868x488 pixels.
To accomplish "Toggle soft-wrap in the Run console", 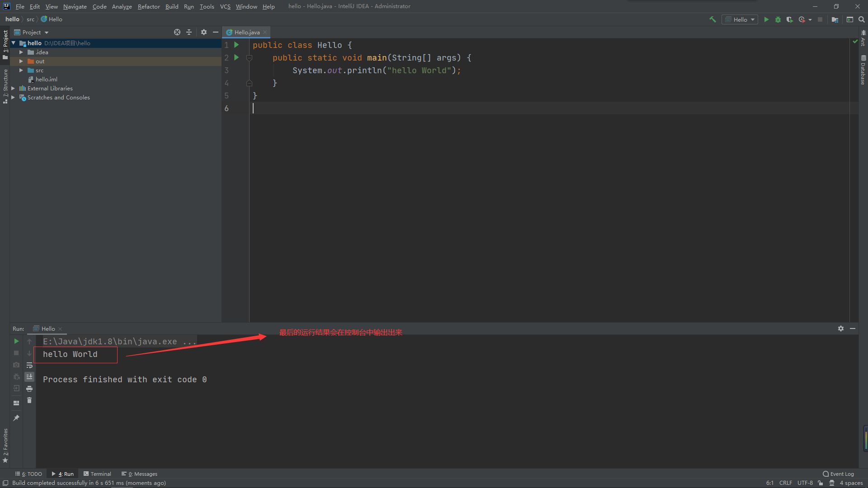I will (x=29, y=365).
